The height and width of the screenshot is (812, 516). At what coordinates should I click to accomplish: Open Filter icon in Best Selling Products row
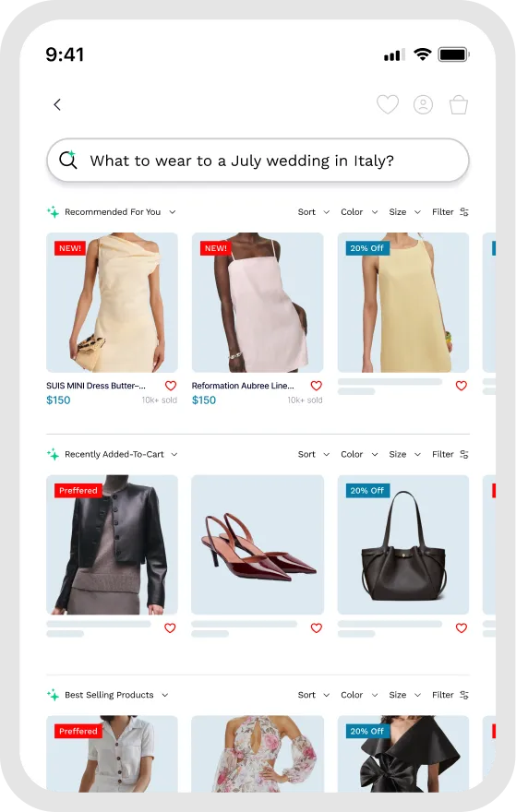[x=464, y=695]
